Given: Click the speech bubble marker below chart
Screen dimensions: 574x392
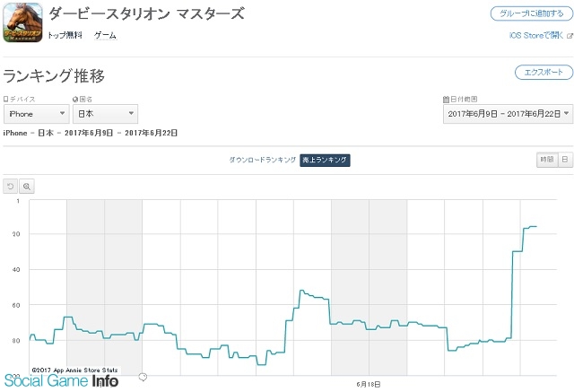Looking at the screenshot, I should pos(143,377).
